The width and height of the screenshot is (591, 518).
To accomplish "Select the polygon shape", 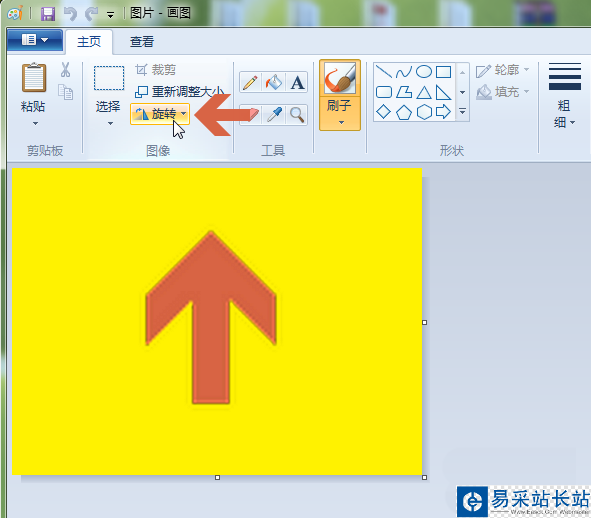I will coord(404,92).
